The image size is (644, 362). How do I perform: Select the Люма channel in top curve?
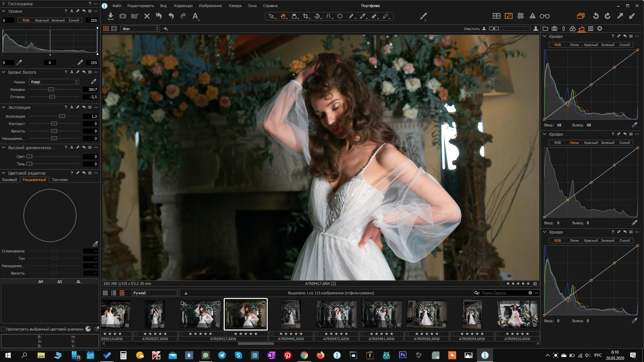click(574, 45)
